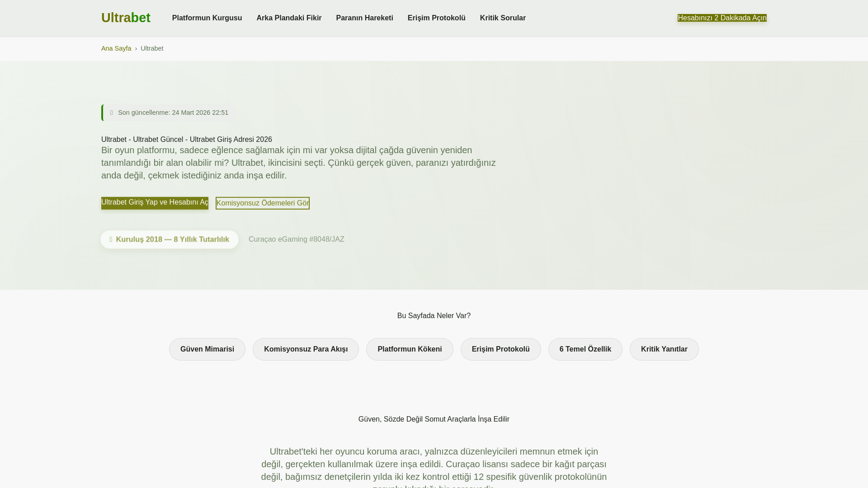Click Ultrabet Giriş Yap ve Hesabını Aç
The height and width of the screenshot is (488, 868).
(x=155, y=203)
